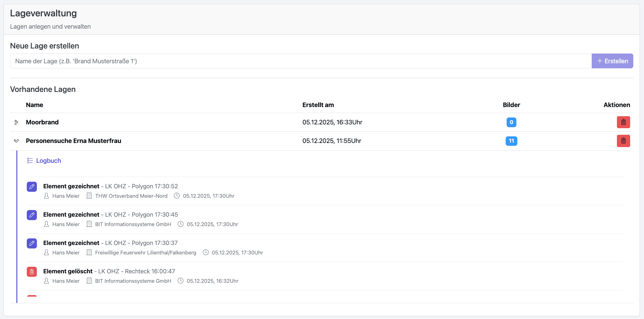Click the 0 images badge for Moorbrand
The height and width of the screenshot is (319, 644).
(511, 122)
